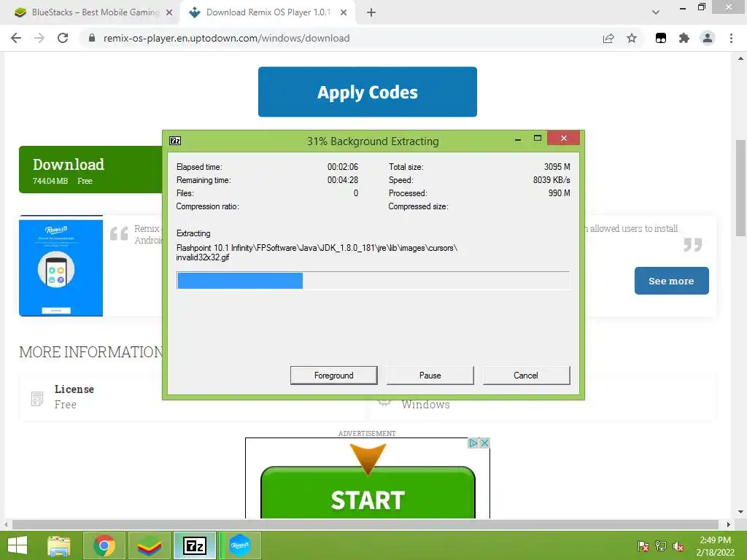Image resolution: width=747 pixels, height=560 pixels.
Task: Close the 7-Zip extracting dialog
Action: click(x=564, y=138)
